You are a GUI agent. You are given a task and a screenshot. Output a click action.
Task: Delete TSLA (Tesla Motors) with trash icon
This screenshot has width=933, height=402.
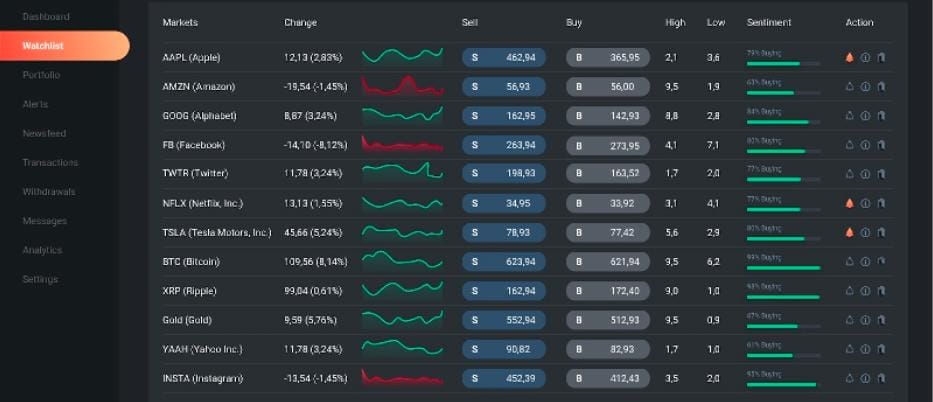point(881,233)
